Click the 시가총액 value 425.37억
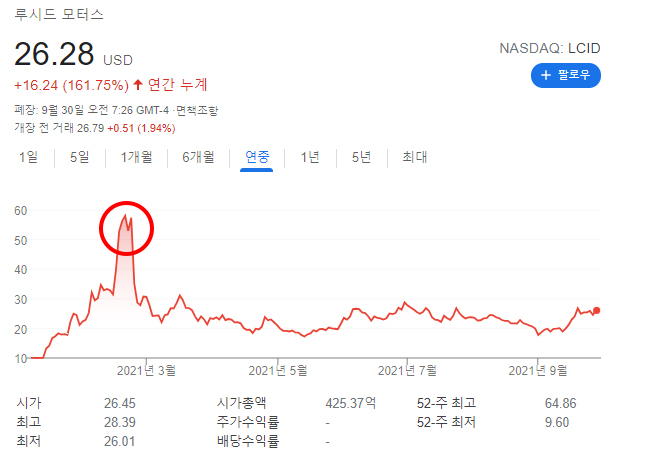Viewport: 662px width, 473px height. click(350, 403)
